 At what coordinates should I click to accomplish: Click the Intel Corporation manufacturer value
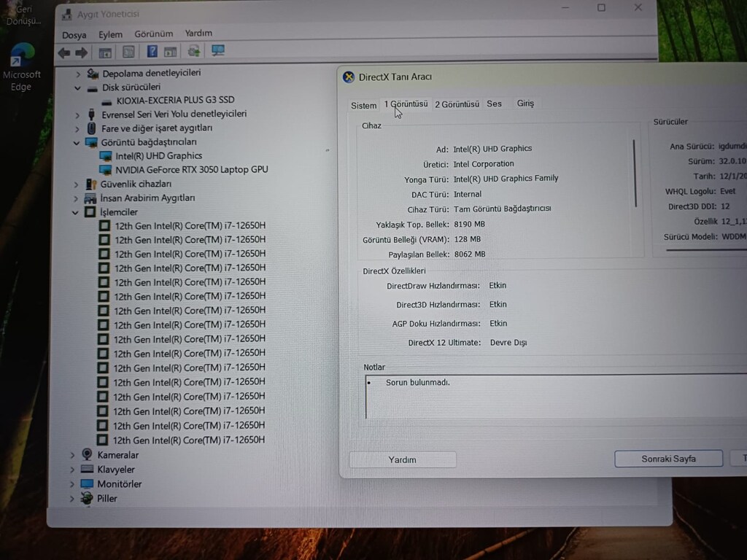click(484, 164)
